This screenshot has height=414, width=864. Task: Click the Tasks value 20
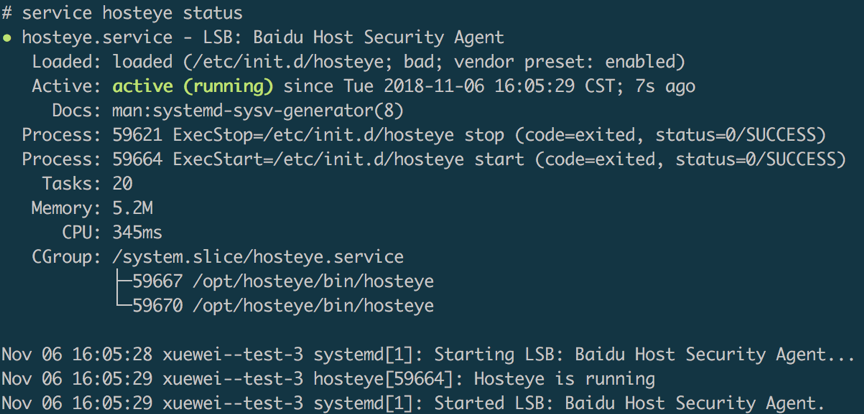coord(122,184)
